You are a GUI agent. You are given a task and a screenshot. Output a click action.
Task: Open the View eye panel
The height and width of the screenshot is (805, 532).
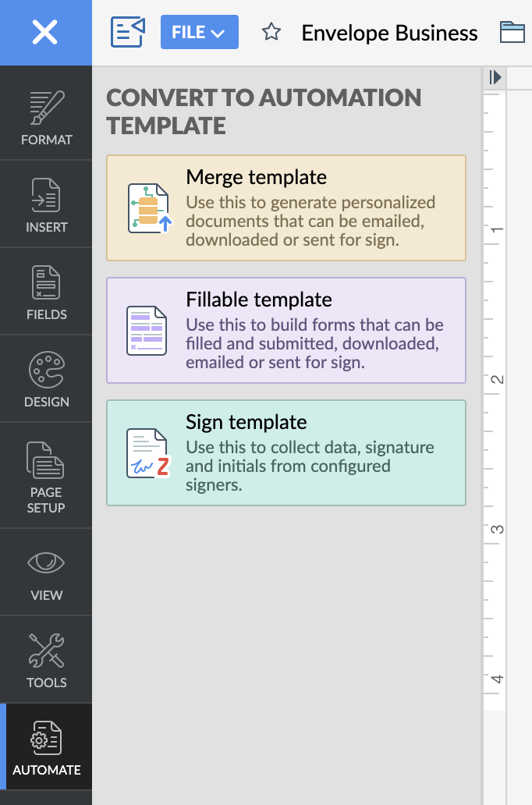[x=46, y=574]
